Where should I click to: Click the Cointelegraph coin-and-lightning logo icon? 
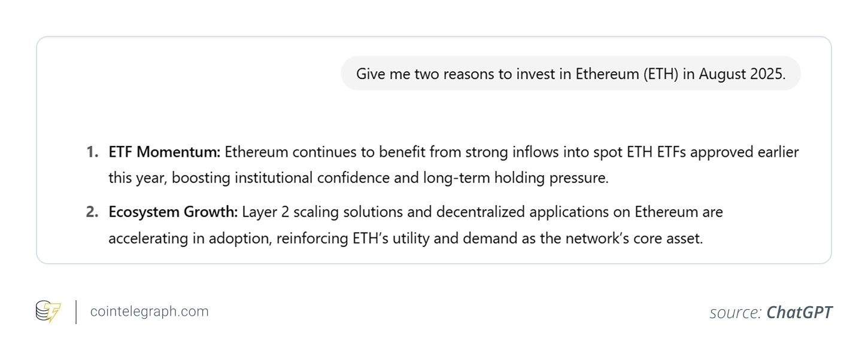48,312
